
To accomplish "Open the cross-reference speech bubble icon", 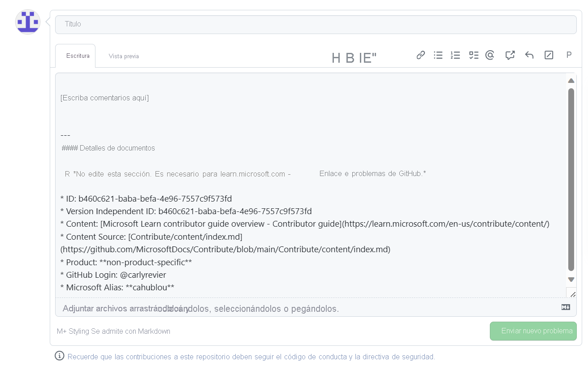I will (x=510, y=55).
